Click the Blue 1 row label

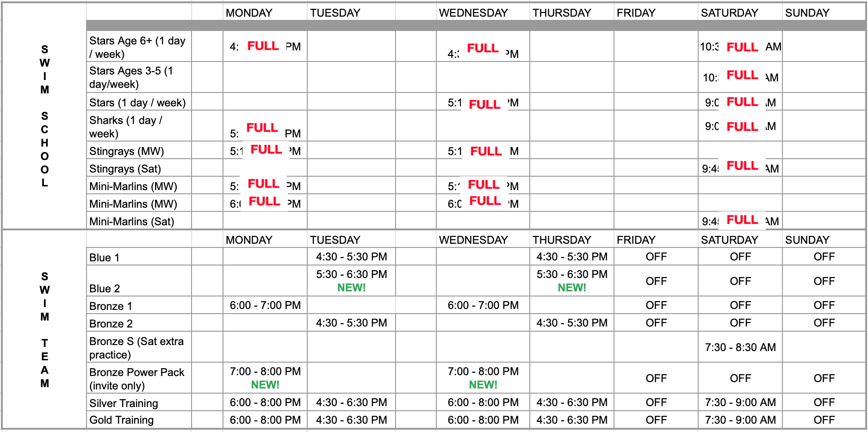point(104,258)
